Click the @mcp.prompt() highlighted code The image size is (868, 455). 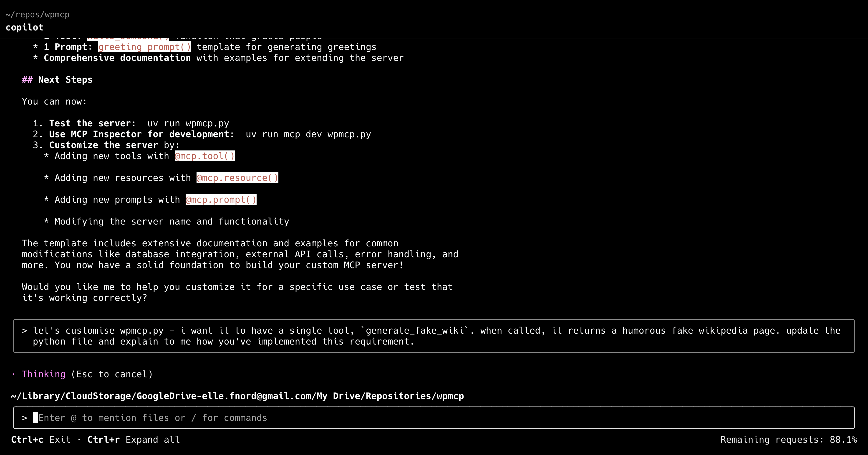221,200
